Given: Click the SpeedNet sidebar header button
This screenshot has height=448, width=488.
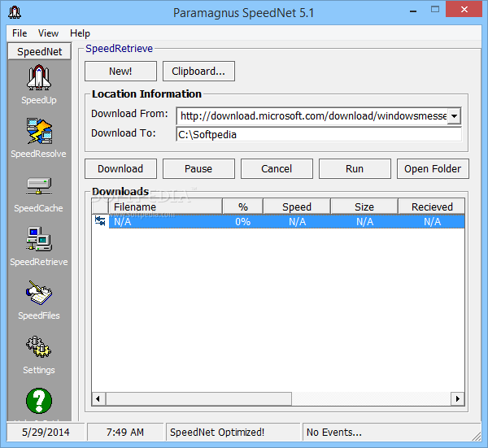Looking at the screenshot, I should 40,51.
